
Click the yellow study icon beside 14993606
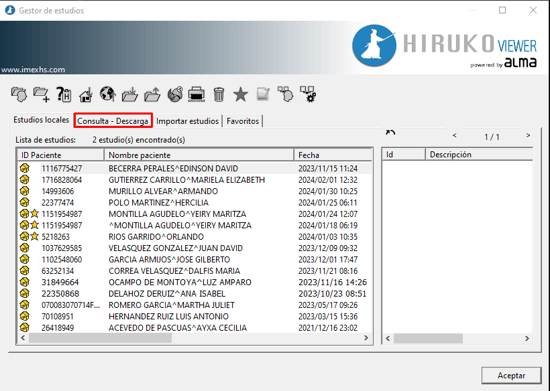[24, 191]
